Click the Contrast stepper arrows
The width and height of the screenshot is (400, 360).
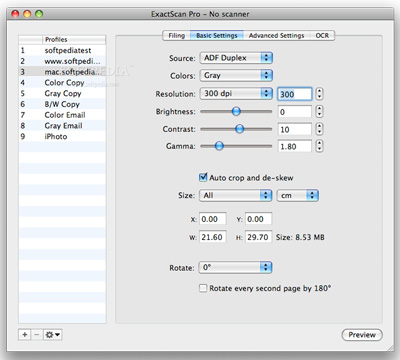(x=319, y=129)
